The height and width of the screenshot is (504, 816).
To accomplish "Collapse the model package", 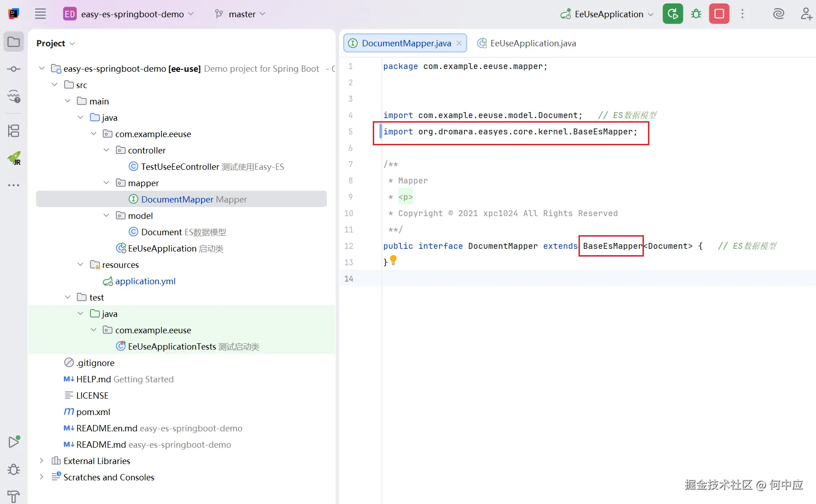I will click(x=106, y=216).
